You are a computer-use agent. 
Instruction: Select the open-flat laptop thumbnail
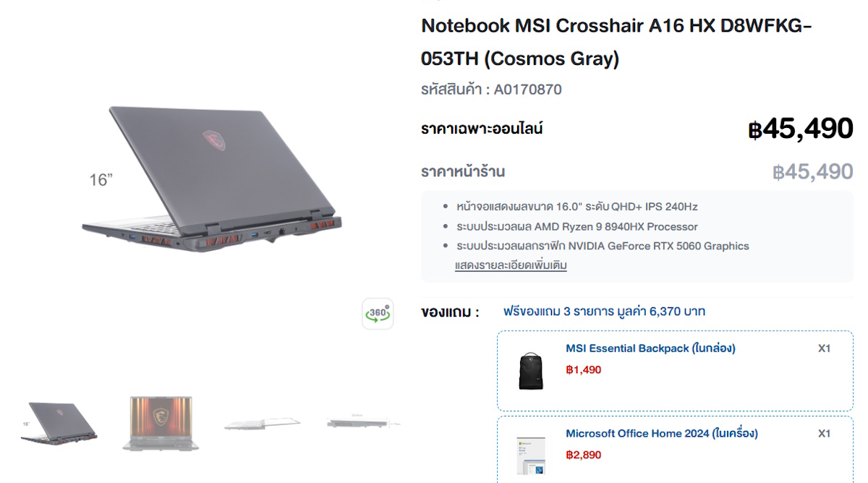pos(262,423)
